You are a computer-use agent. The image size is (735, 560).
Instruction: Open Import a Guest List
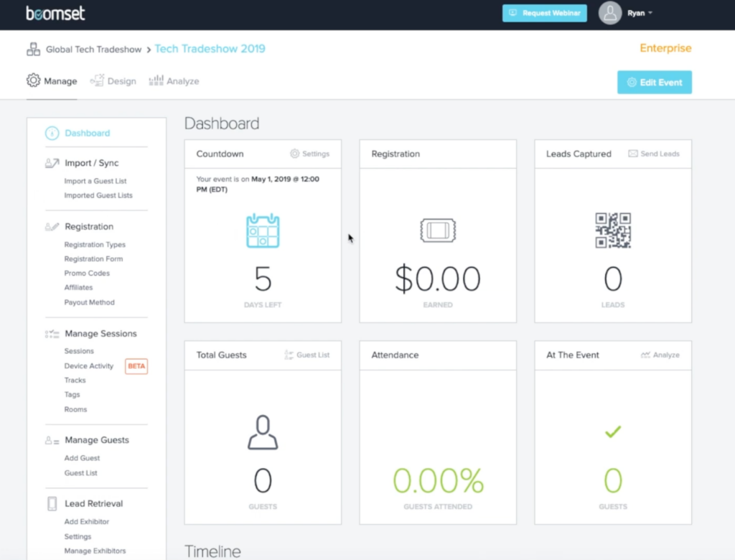pos(95,181)
